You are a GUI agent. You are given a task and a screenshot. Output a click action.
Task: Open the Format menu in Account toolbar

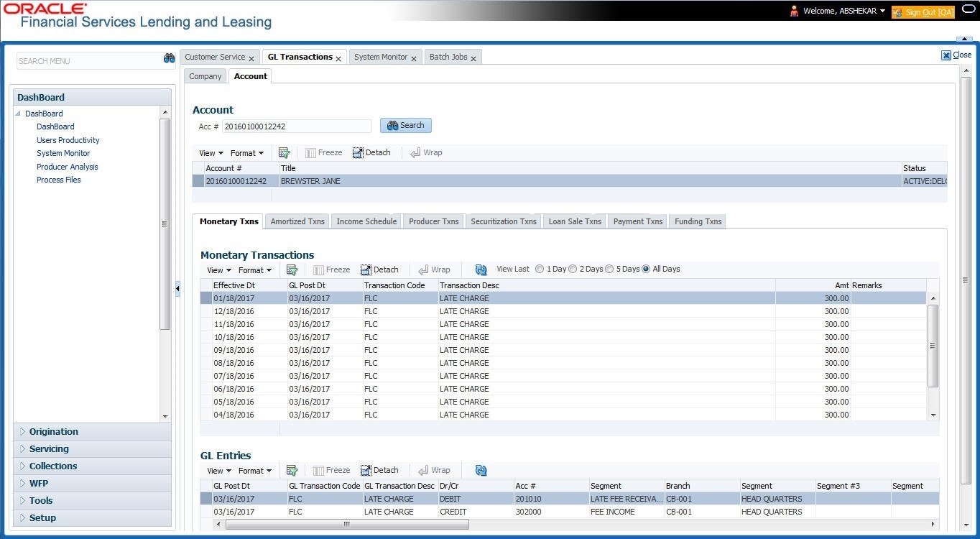(247, 153)
